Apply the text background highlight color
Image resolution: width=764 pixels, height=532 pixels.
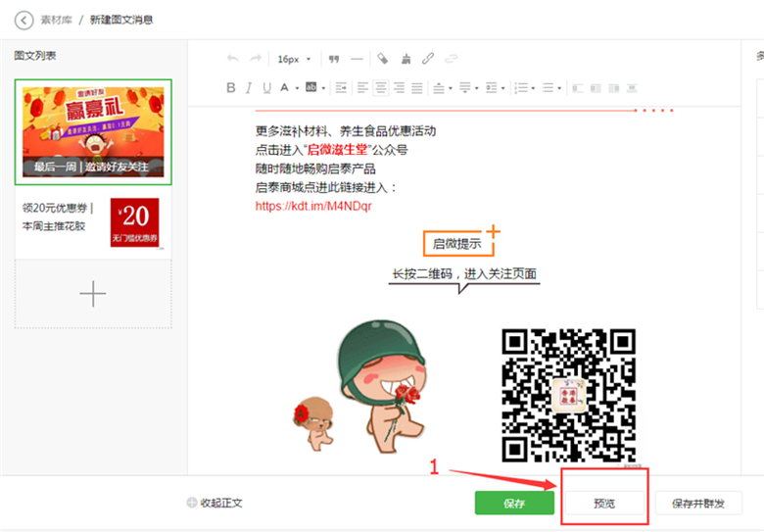(x=310, y=88)
